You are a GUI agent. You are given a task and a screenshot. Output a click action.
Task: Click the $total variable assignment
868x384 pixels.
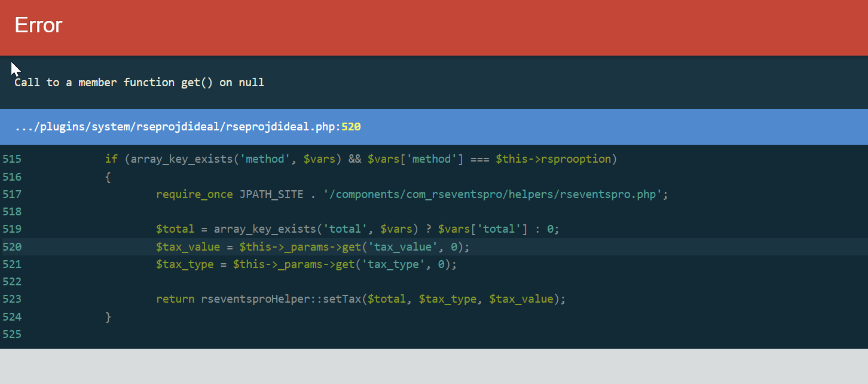point(175,229)
